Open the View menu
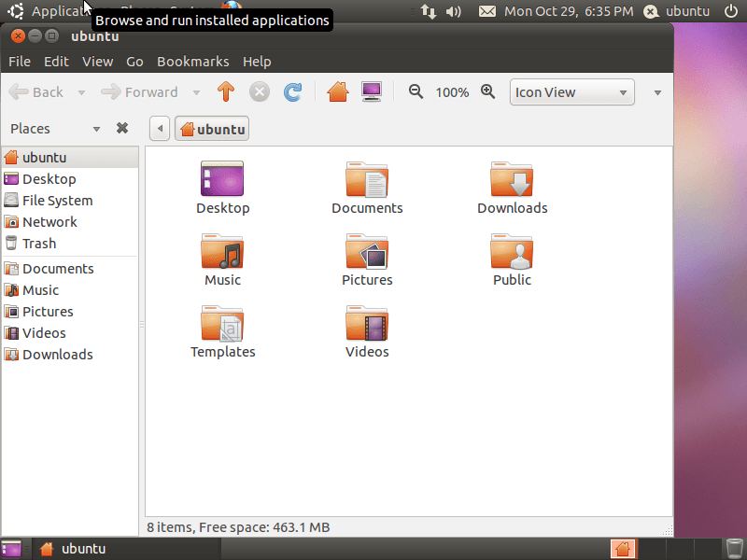Screen dimensions: 747x560 (x=98, y=62)
